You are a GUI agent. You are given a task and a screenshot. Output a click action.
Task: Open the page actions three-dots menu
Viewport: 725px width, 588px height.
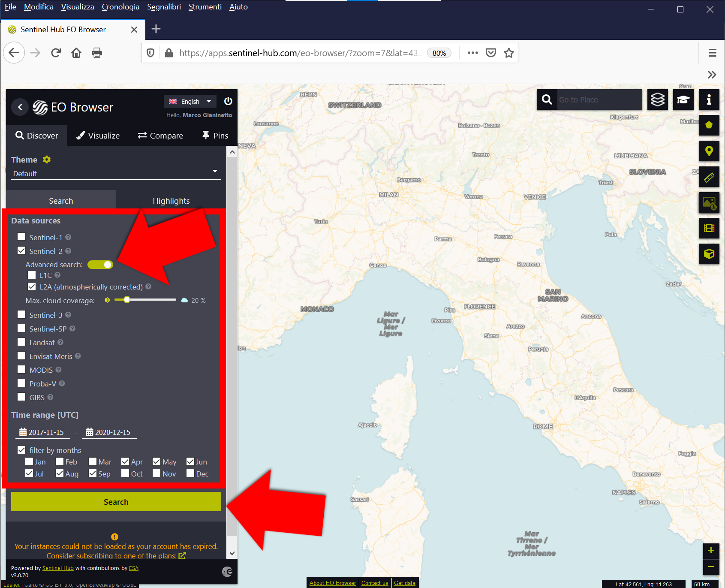473,53
